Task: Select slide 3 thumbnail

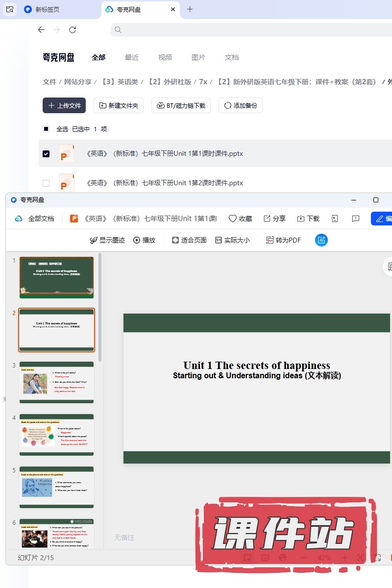Action: tap(56, 382)
